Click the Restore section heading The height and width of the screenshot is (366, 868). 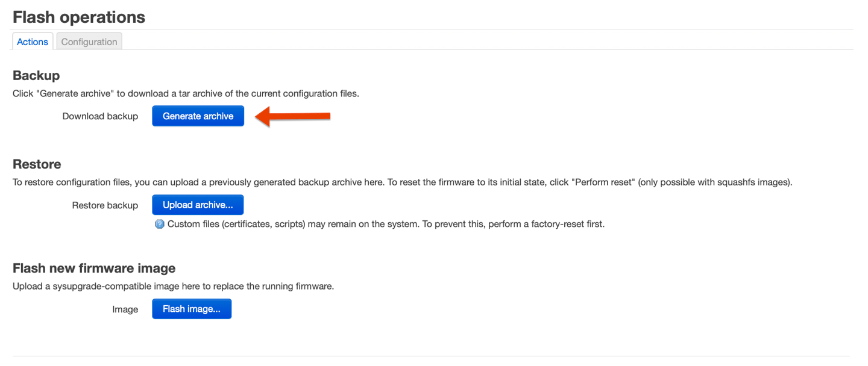pyautogui.click(x=37, y=164)
